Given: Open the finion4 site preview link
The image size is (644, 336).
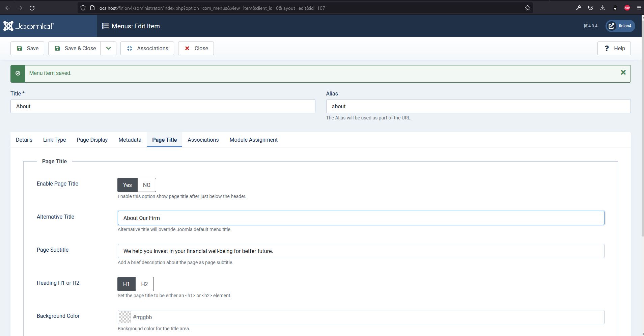Looking at the screenshot, I should pos(620,26).
